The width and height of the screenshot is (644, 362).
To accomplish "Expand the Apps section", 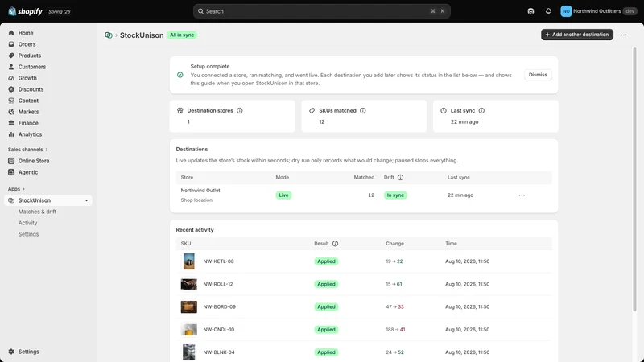I will 16,189.
